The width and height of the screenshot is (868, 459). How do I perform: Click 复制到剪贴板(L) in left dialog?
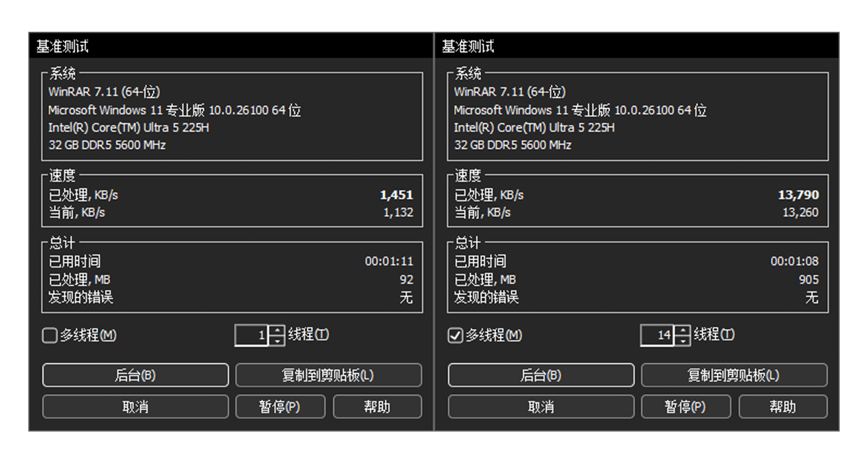(x=329, y=375)
